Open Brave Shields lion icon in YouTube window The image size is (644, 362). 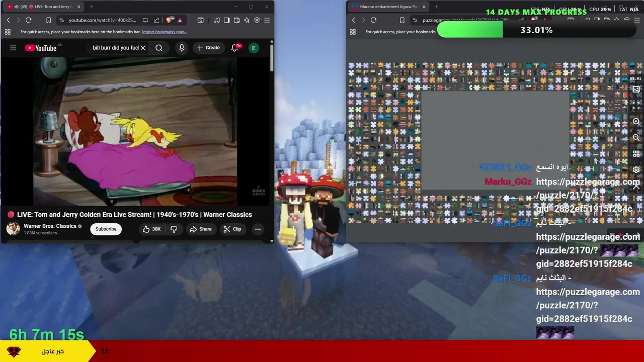pos(170,20)
